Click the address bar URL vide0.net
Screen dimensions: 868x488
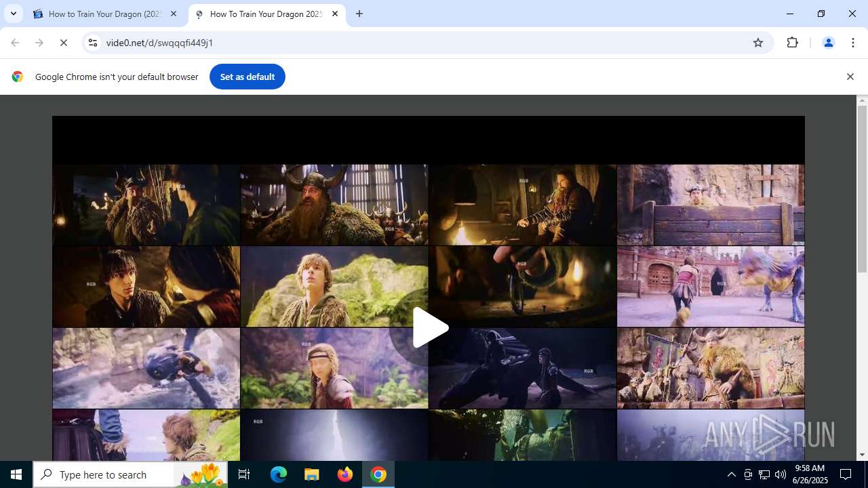click(159, 43)
